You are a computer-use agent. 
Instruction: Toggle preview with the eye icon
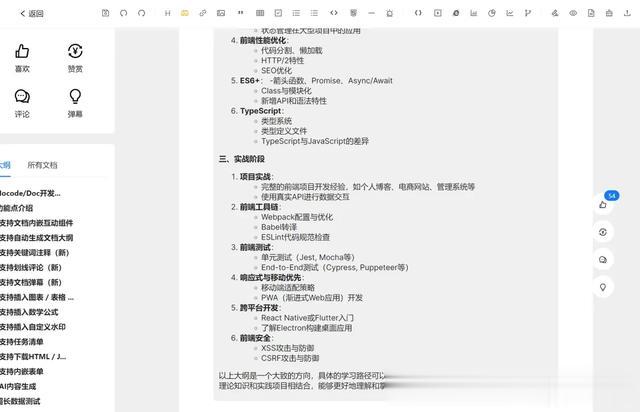click(573, 13)
